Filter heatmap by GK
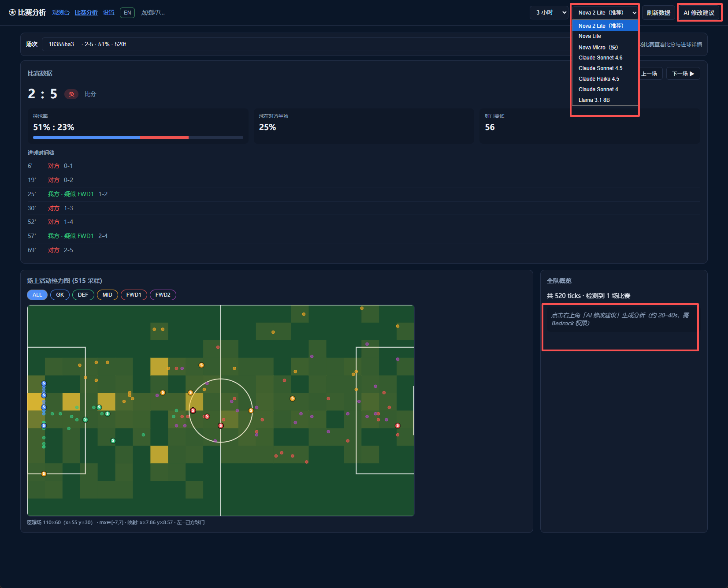This screenshot has width=728, height=588. 60,295
